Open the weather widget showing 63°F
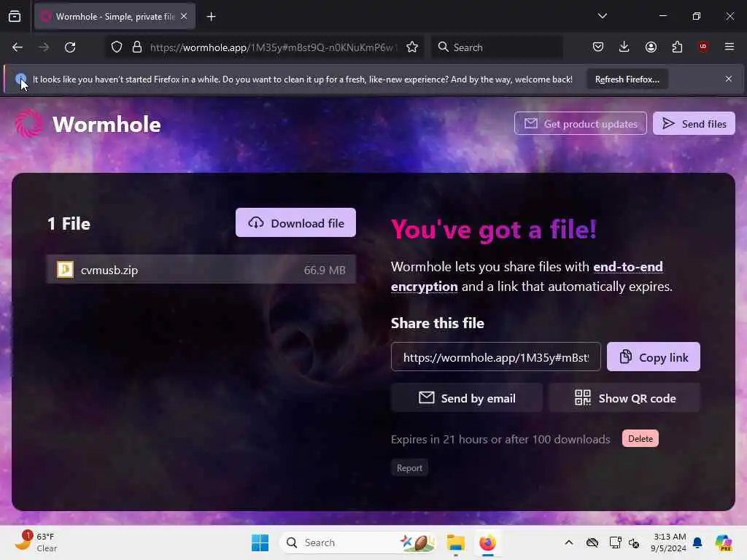Screen dimensions: 747x560 [x=35, y=542]
